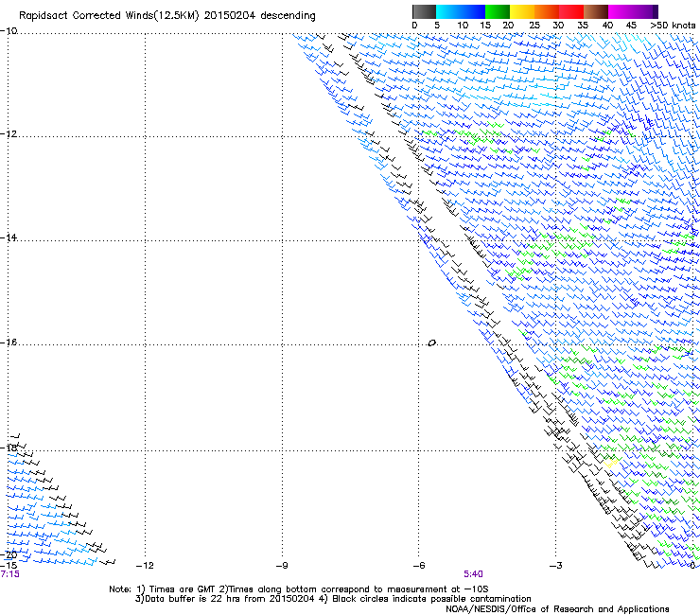Image resolution: width=700 pixels, height=615 pixels.
Task: Click the legend label 25
Action: (x=534, y=26)
